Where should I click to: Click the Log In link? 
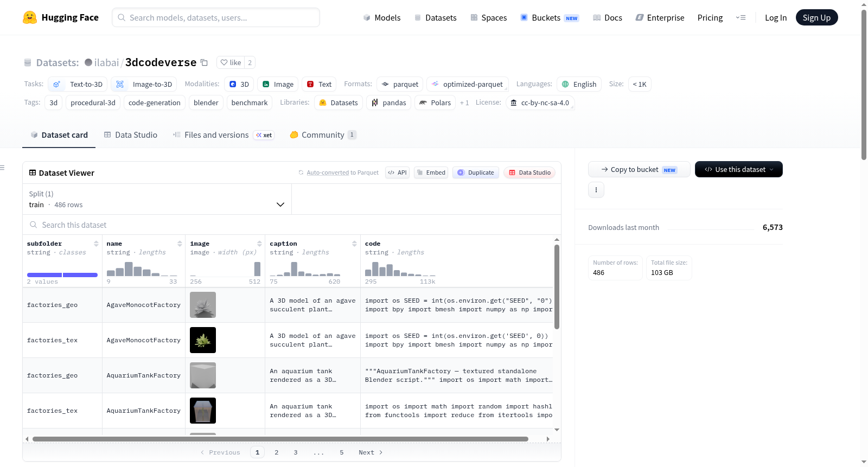point(775,17)
